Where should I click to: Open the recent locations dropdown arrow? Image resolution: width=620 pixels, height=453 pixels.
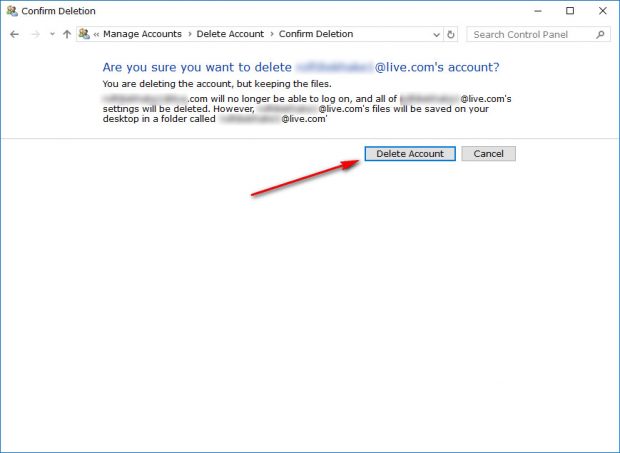pos(52,34)
